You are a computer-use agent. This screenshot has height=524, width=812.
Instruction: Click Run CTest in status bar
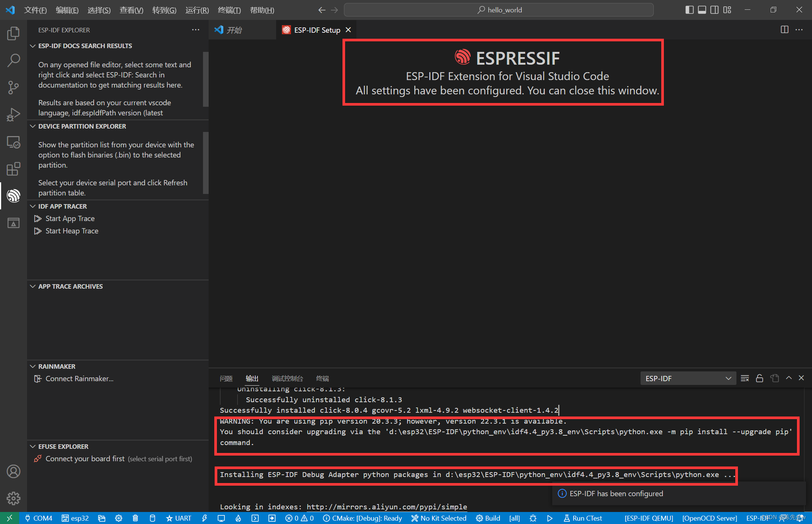tap(583, 518)
